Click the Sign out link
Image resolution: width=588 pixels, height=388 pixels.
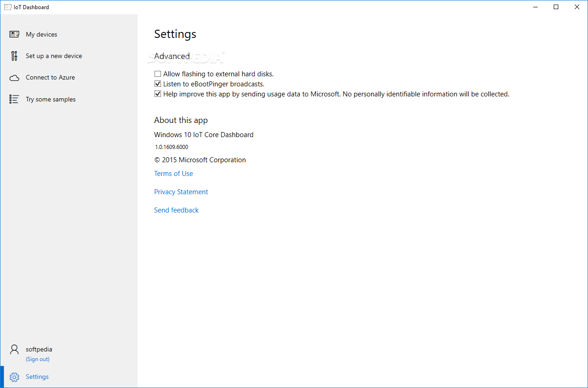[x=37, y=359]
